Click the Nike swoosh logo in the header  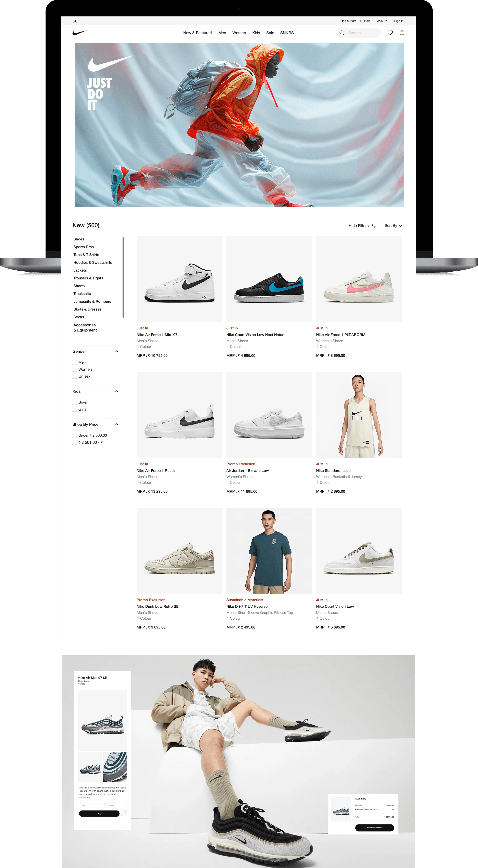tap(80, 33)
